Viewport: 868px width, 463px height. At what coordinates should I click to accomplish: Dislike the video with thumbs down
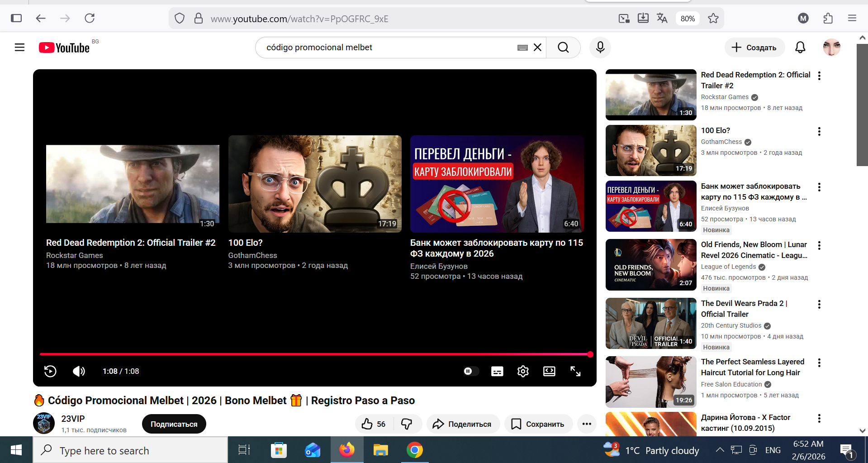coord(407,424)
